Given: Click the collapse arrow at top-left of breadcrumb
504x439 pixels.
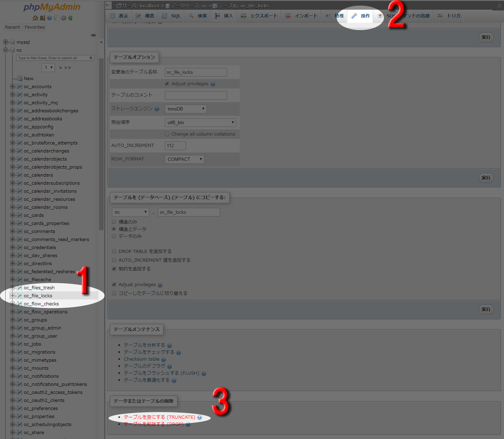Looking at the screenshot, I should pyautogui.click(x=108, y=5).
